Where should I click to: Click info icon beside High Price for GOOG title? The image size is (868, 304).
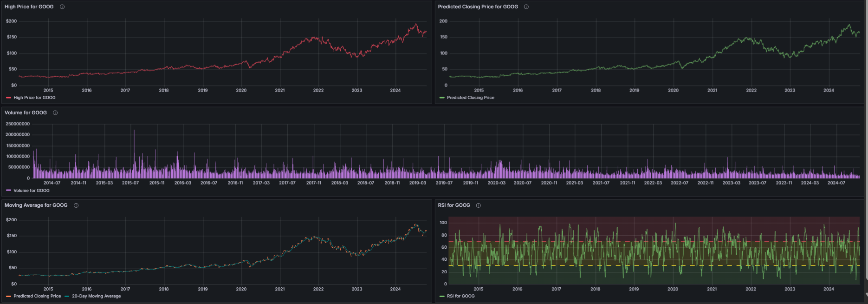[x=62, y=7]
